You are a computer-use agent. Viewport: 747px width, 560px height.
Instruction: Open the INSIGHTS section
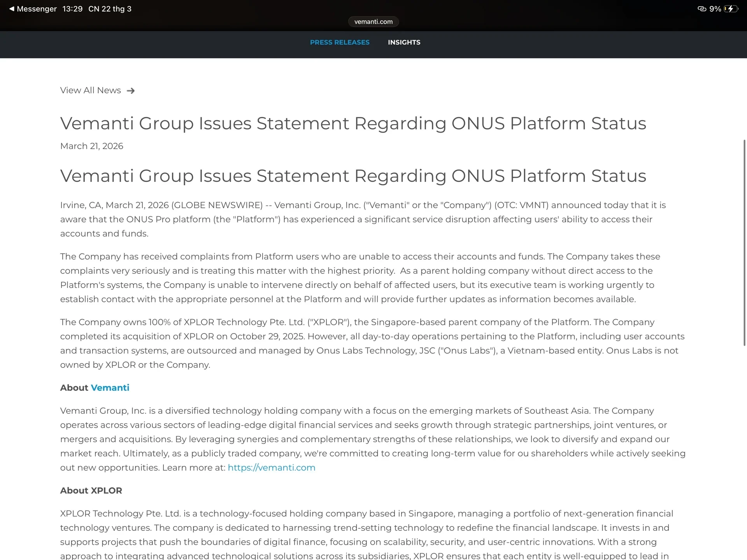[x=404, y=42]
